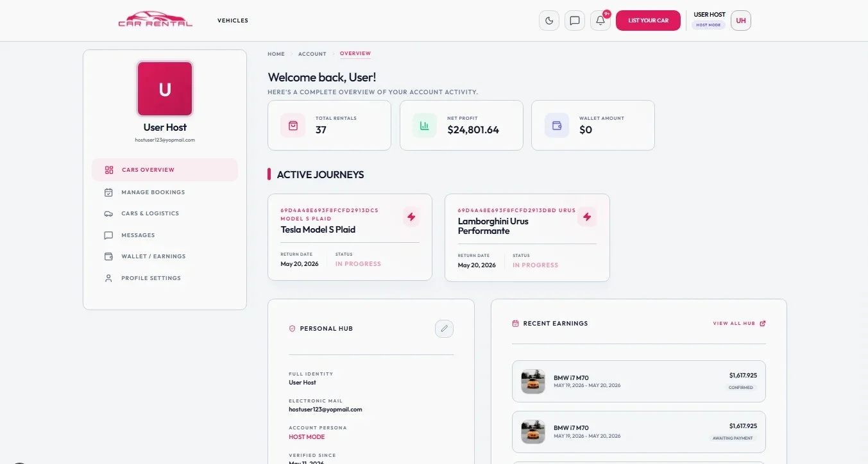Click BMW i7 M70 thumbnail in awaiting payment earning
868x464 pixels.
533,431
